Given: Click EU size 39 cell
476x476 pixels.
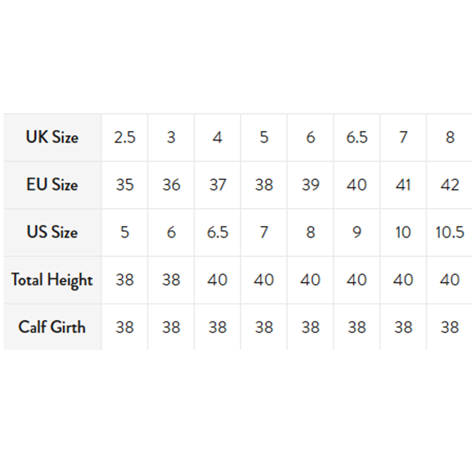Looking at the screenshot, I should [310, 185].
